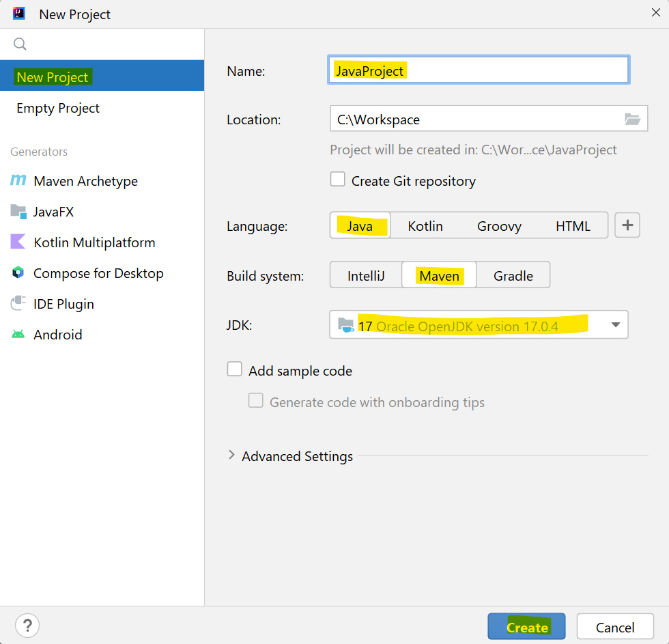Image resolution: width=669 pixels, height=644 pixels.
Task: Click the JavaFX folder icon
Action: (x=18, y=212)
